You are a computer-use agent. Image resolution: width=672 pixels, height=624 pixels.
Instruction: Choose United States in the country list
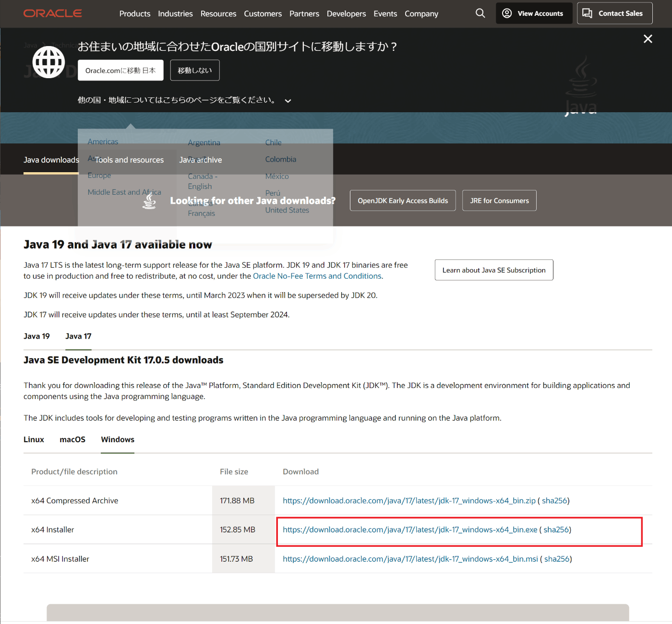287,210
